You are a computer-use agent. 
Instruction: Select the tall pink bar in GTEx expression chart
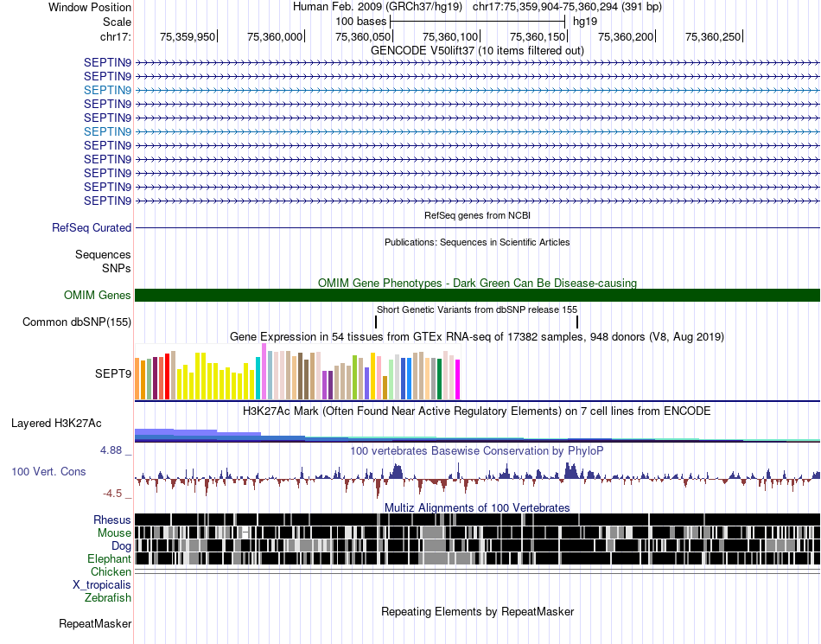click(x=264, y=372)
